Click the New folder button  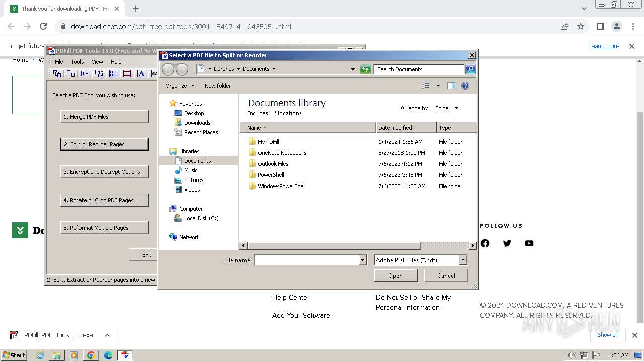[x=218, y=86]
